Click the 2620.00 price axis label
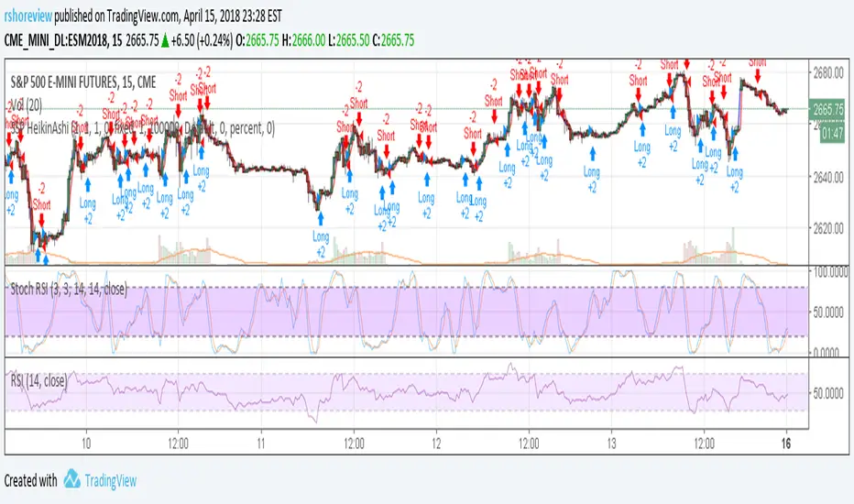This screenshot has width=854, height=504. click(827, 228)
